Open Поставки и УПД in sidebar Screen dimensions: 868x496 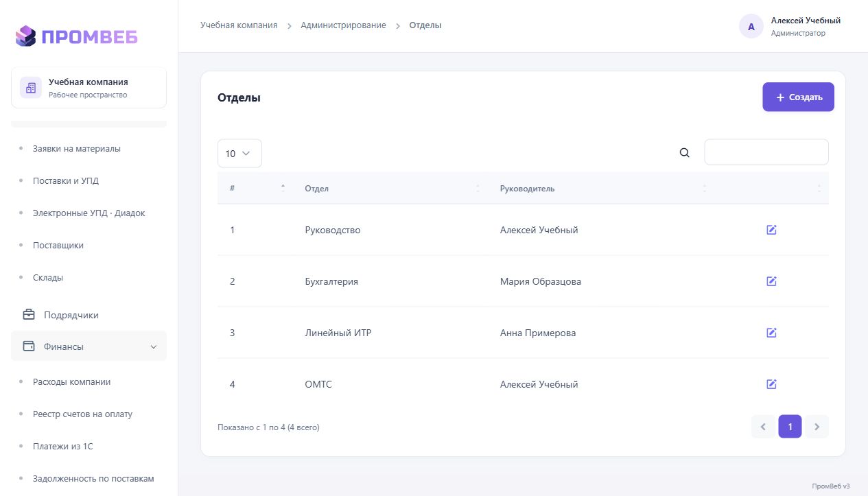66,180
